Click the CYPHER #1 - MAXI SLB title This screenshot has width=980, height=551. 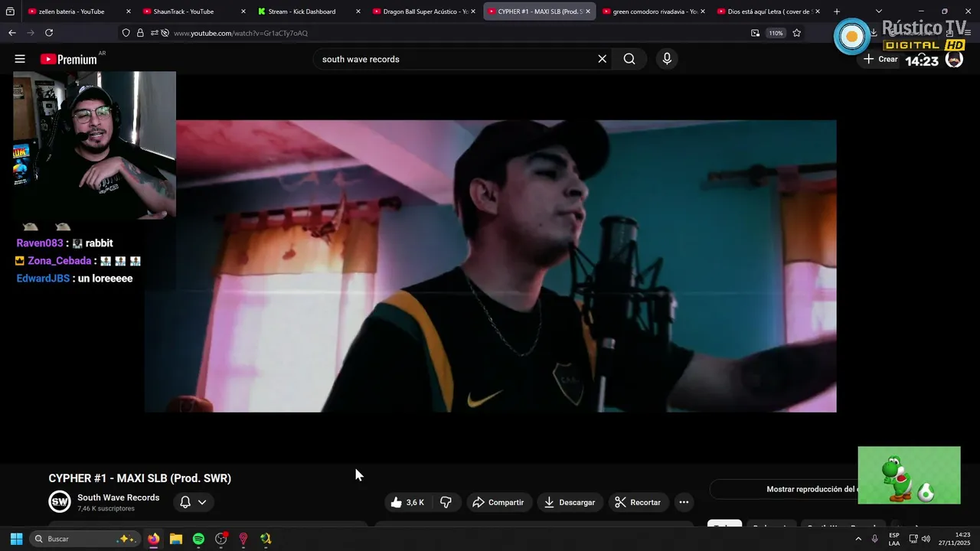click(x=139, y=478)
